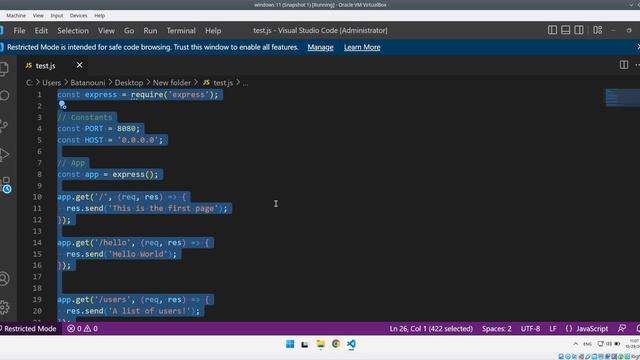Change indentation via Spaces: 2
The height and width of the screenshot is (360, 640).
pyautogui.click(x=496, y=329)
